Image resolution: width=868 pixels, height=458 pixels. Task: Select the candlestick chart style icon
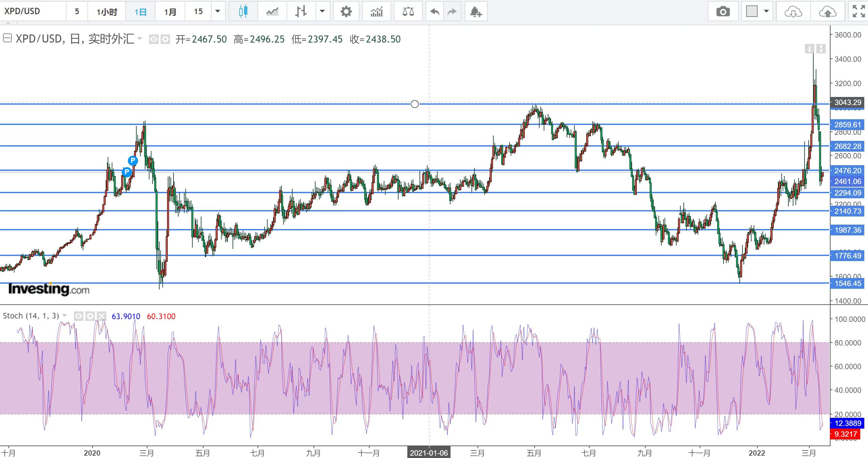point(243,11)
